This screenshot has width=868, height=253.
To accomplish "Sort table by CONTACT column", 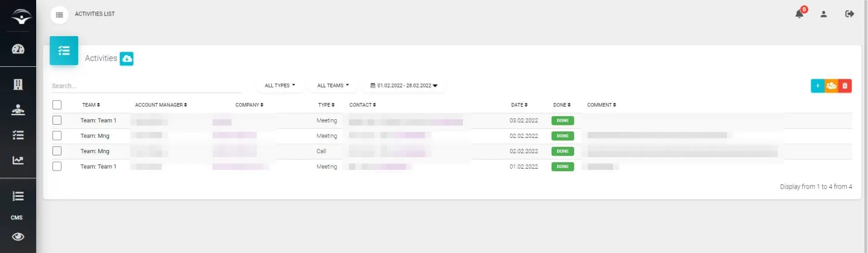I will pos(362,105).
